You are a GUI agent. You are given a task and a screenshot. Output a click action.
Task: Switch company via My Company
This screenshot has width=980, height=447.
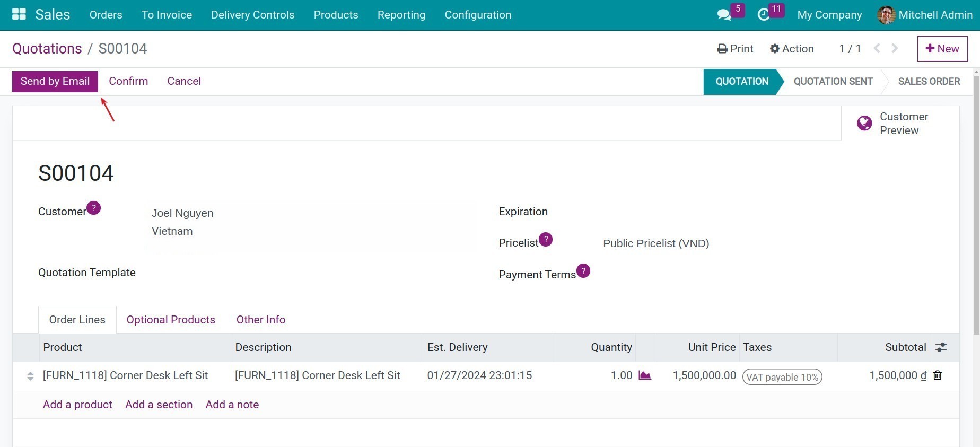(x=829, y=15)
